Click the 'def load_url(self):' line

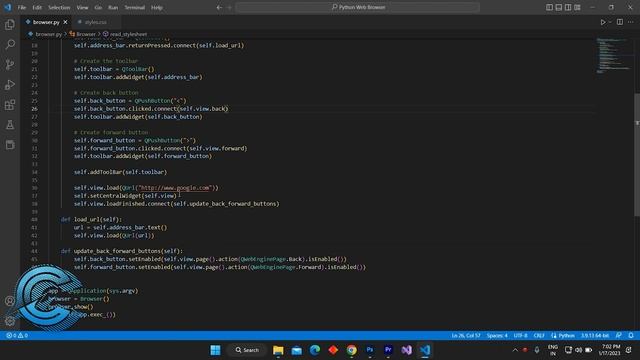(91, 220)
